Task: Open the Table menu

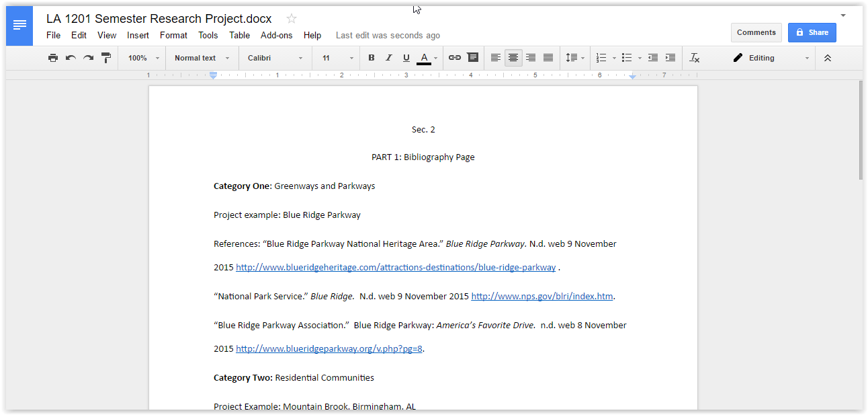Action: (x=239, y=35)
